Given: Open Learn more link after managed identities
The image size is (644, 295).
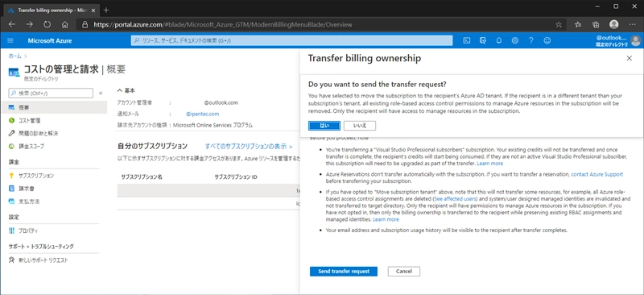Looking at the screenshot, I should 386,220.
